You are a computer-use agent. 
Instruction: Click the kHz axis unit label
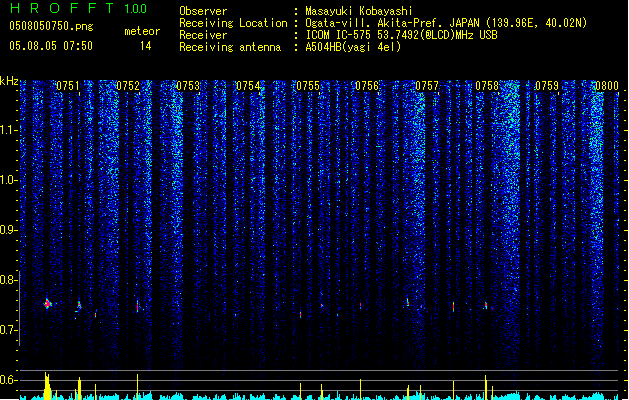9,81
